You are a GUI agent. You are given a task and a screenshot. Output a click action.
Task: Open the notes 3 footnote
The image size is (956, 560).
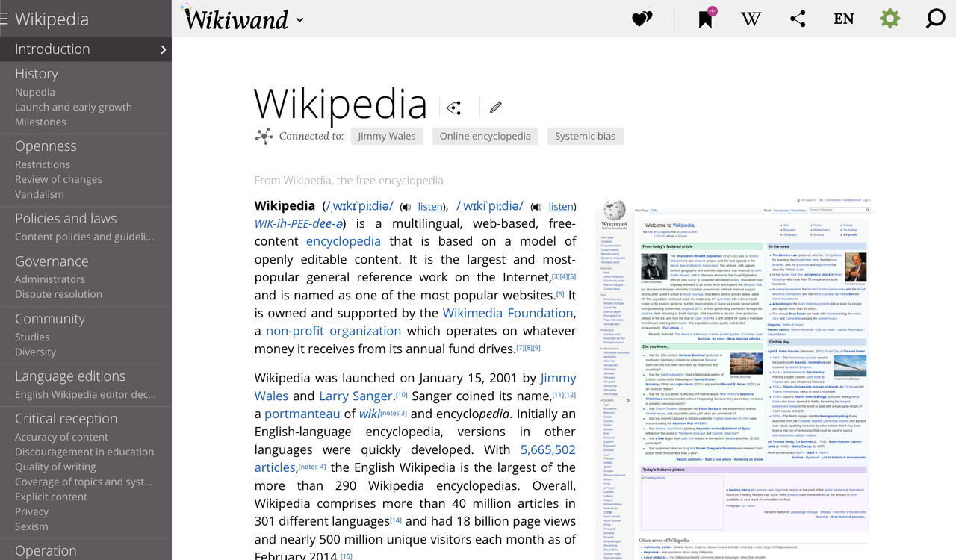(x=394, y=413)
